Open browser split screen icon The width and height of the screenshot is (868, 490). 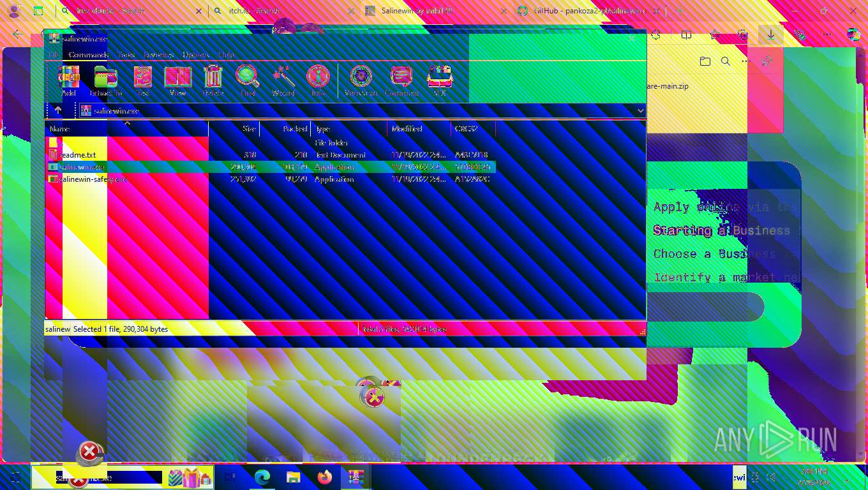(x=686, y=35)
